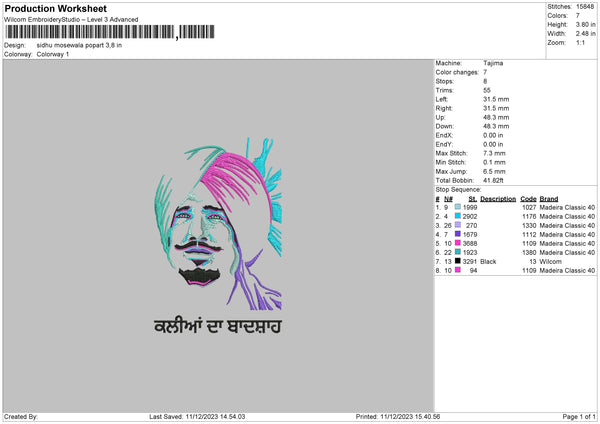Viewport: 600px width, 424px height.
Task: Select the 'Code' column header
Action: [x=528, y=199]
